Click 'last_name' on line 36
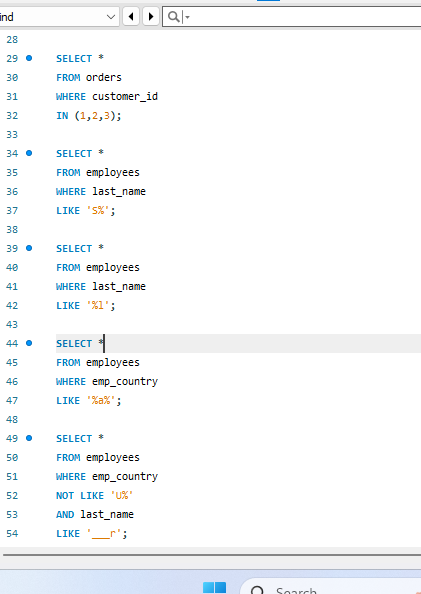This screenshot has height=594, width=421. pyautogui.click(x=119, y=192)
